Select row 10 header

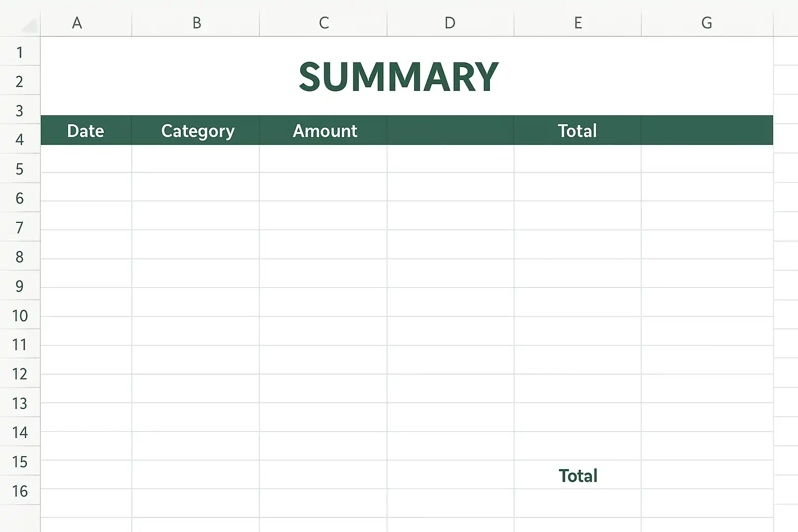click(20, 315)
